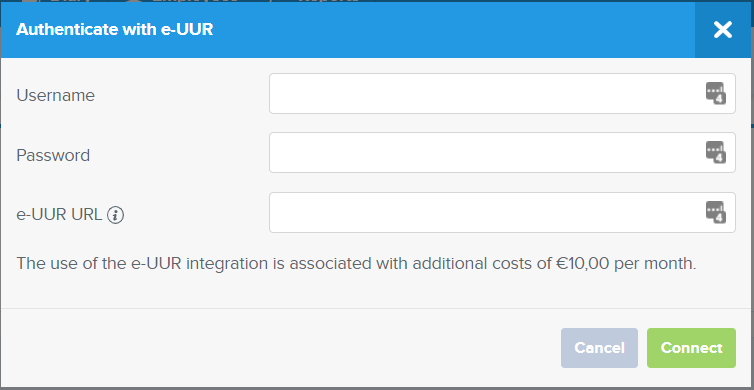754x390 pixels.
Task: Click the dialog title Authenticate with e-UUR
Action: pyautogui.click(x=114, y=30)
